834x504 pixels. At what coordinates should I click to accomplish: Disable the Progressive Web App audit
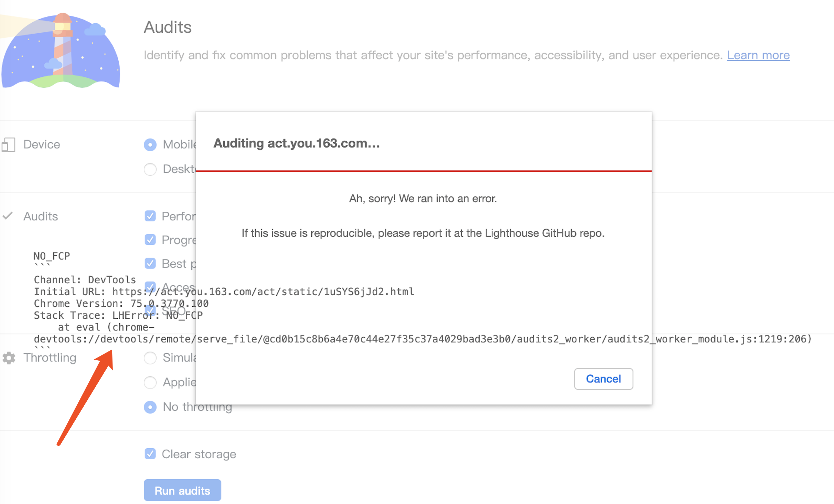(x=150, y=240)
